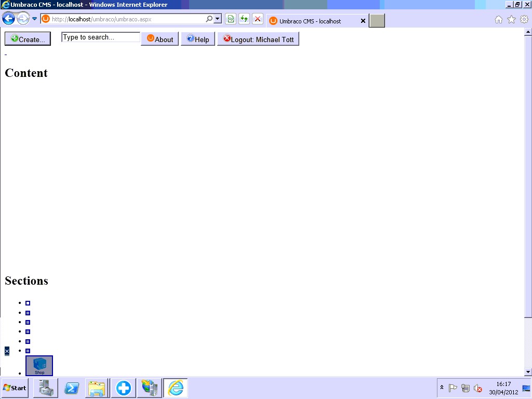
Task: Open the IE Home icon
Action: tap(499, 20)
